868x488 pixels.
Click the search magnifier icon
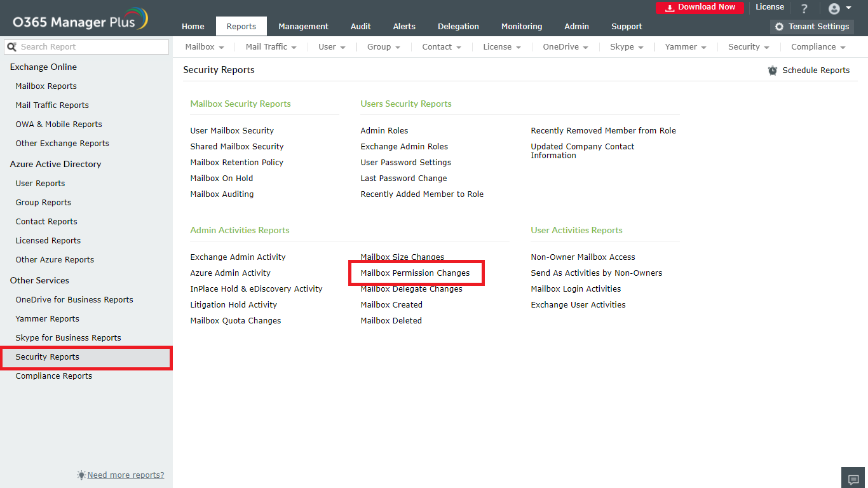[11, 47]
